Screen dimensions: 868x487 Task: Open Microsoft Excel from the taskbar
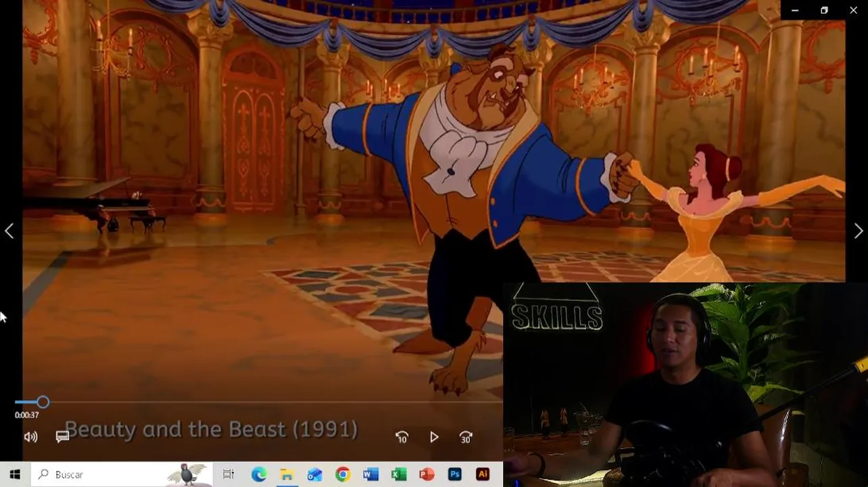tap(399, 475)
